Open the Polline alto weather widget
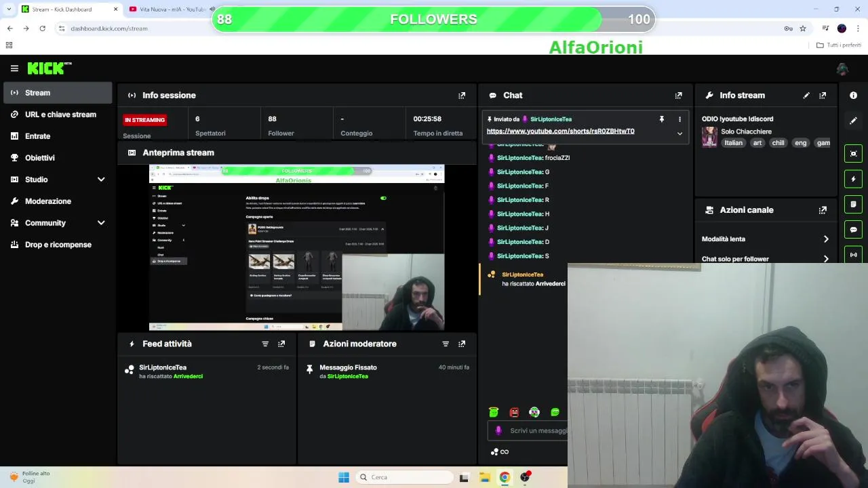The image size is (868, 488). pos(31,477)
